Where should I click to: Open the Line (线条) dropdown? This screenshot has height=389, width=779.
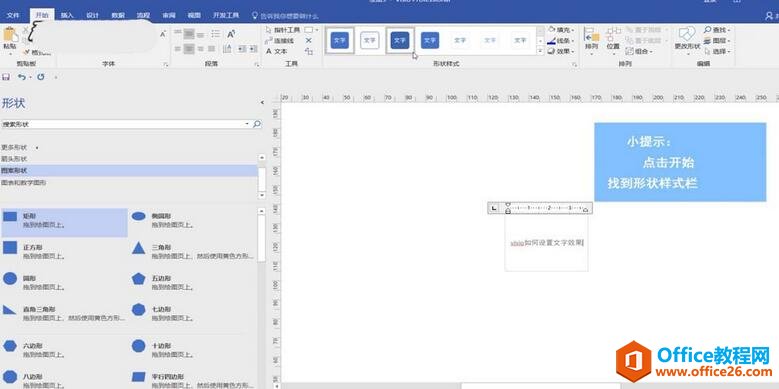561,41
